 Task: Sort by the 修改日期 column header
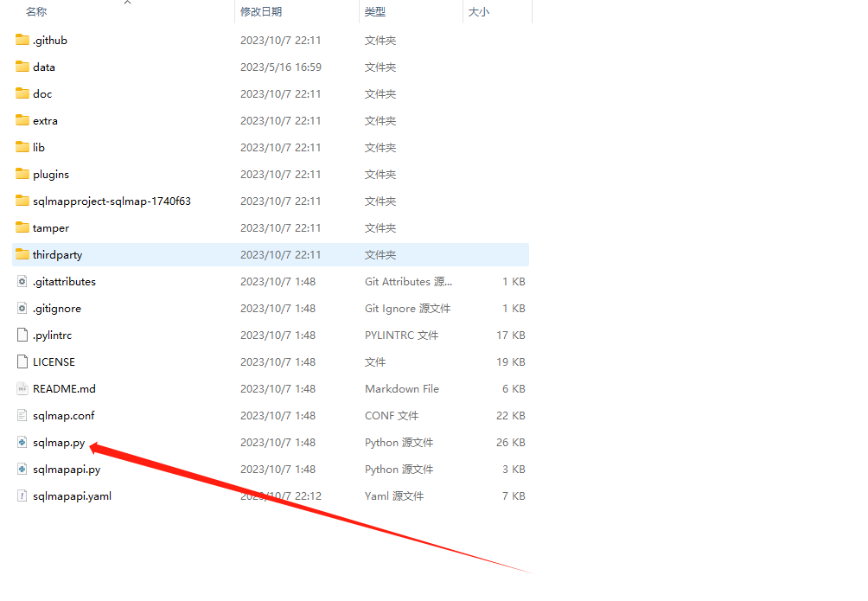[x=261, y=11]
